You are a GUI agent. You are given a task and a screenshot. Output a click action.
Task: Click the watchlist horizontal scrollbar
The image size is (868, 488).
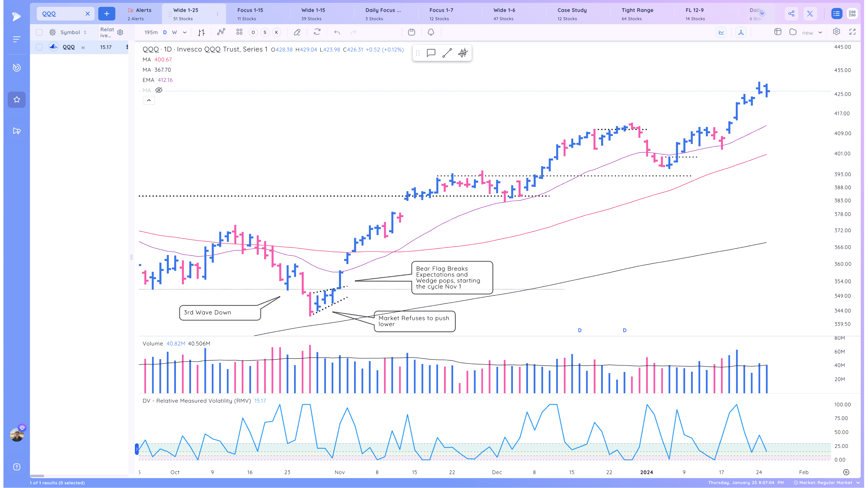37,476
